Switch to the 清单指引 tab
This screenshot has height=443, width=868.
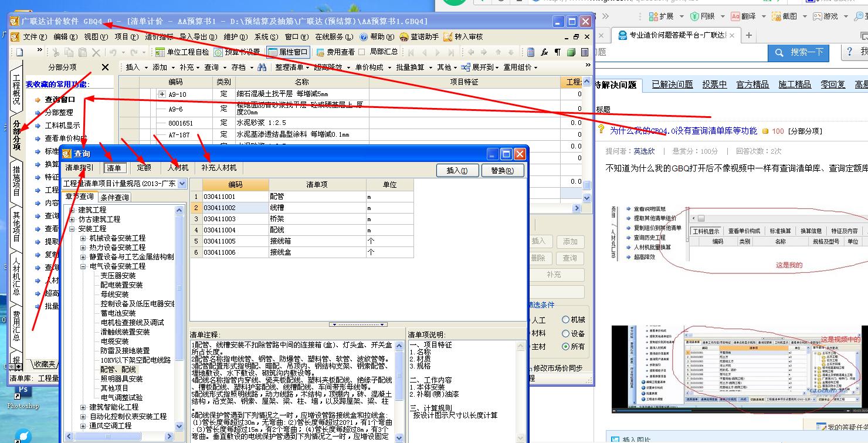pyautogui.click(x=79, y=168)
